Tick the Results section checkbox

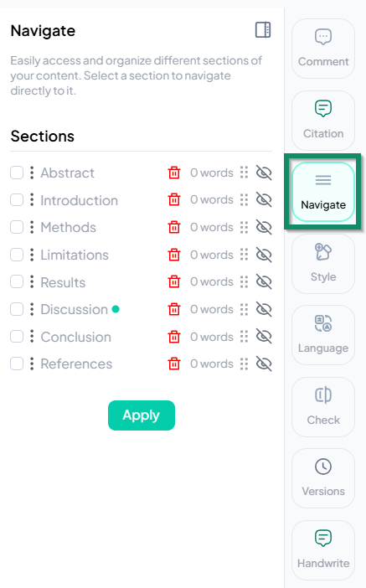point(17,282)
